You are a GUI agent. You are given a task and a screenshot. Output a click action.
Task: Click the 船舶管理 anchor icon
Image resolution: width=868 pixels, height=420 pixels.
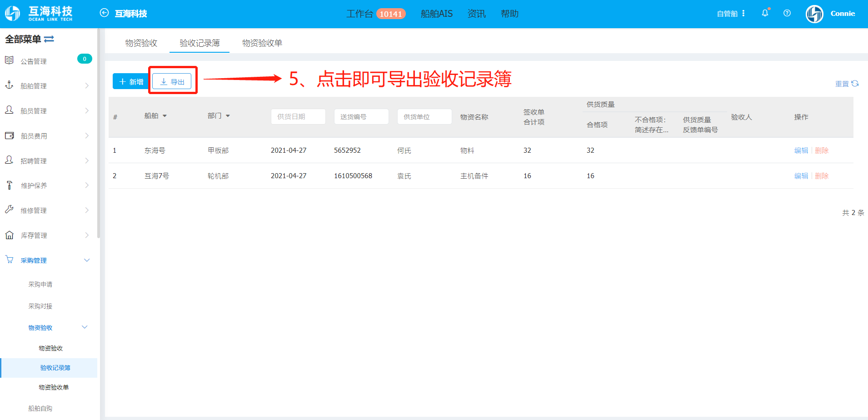click(9, 85)
